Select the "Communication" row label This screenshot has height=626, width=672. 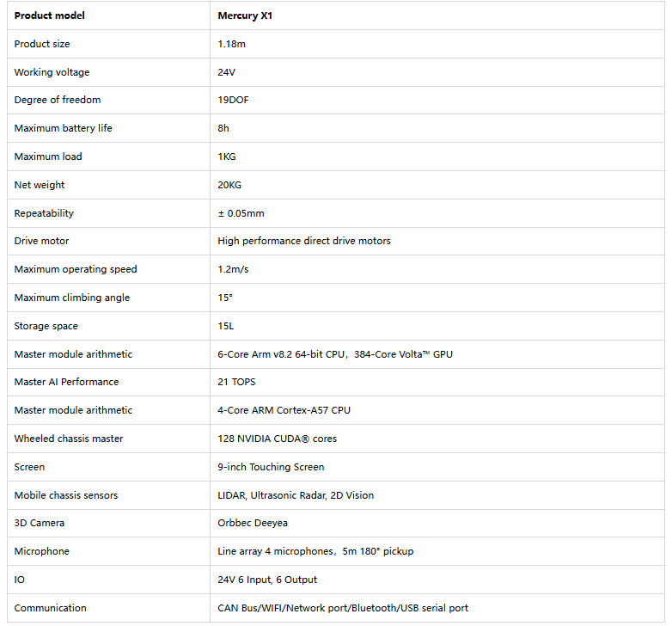[x=50, y=608]
